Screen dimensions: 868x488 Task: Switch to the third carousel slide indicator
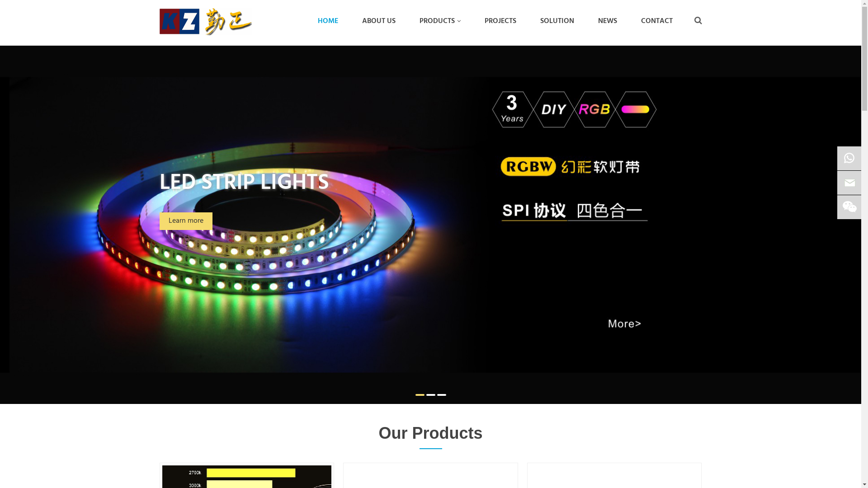(442, 395)
